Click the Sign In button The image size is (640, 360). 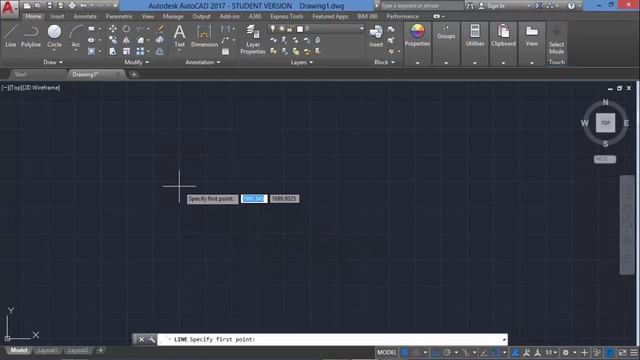(491, 6)
